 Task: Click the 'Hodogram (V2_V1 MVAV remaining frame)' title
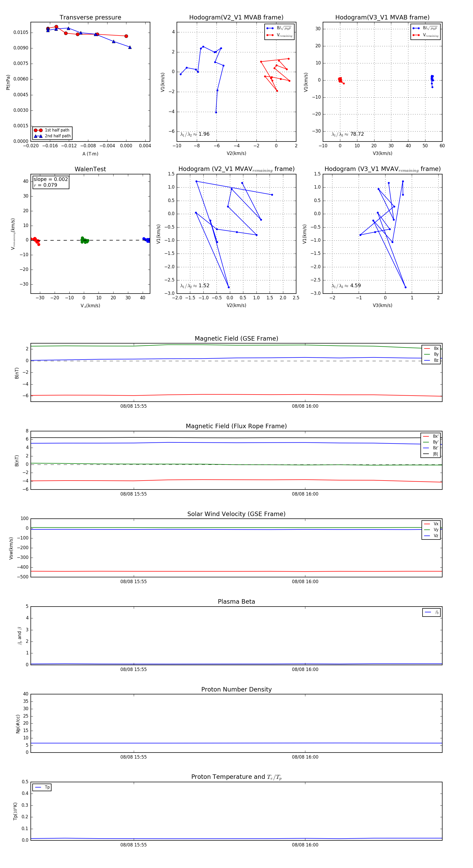(x=236, y=169)
